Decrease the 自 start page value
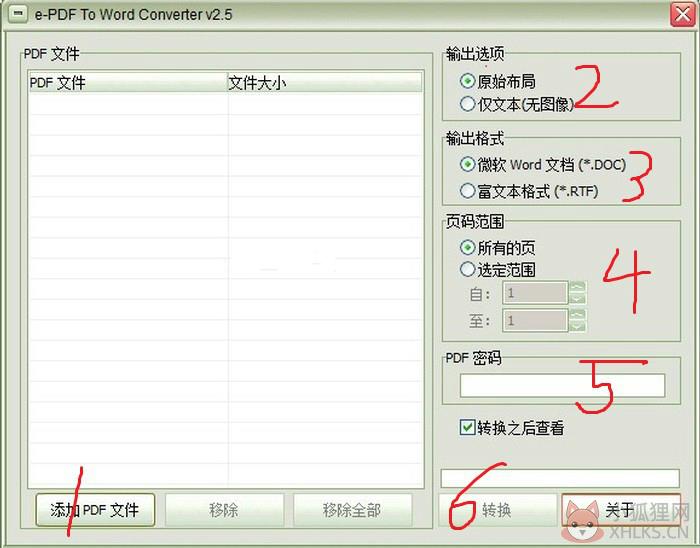 pyautogui.click(x=578, y=299)
